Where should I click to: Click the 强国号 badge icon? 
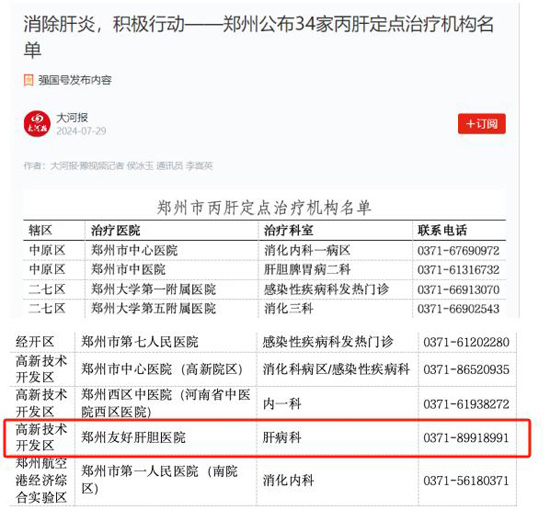point(28,80)
